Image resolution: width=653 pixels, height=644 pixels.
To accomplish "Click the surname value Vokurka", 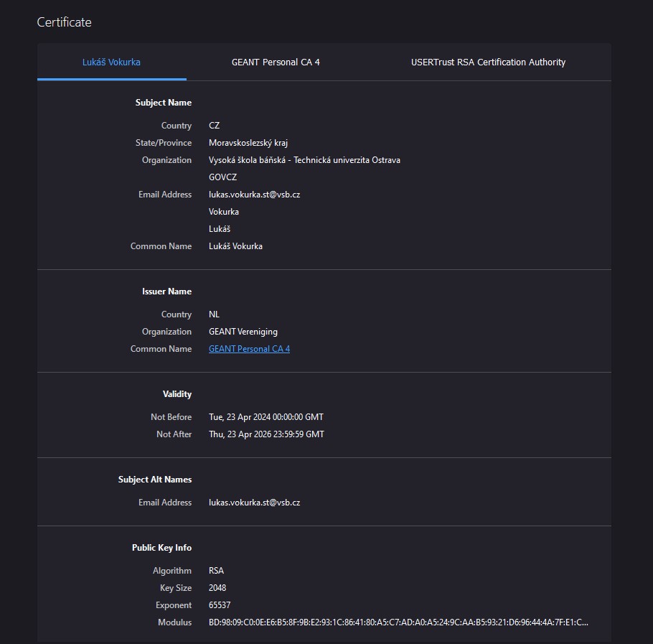I will tap(224, 212).
